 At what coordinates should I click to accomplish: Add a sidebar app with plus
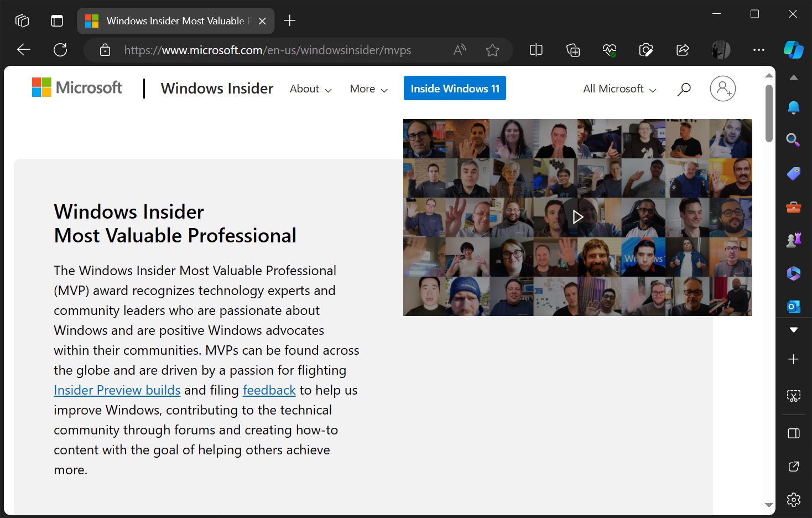click(794, 359)
